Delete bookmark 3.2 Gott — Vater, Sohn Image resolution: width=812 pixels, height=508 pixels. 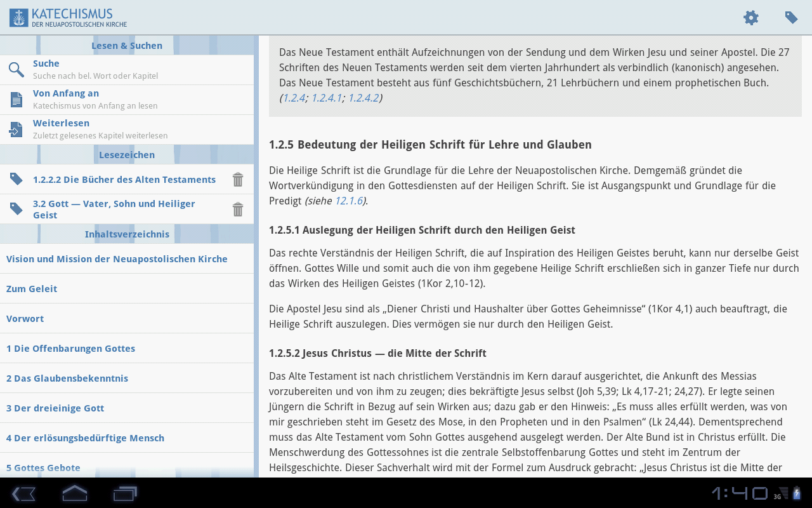click(x=238, y=209)
